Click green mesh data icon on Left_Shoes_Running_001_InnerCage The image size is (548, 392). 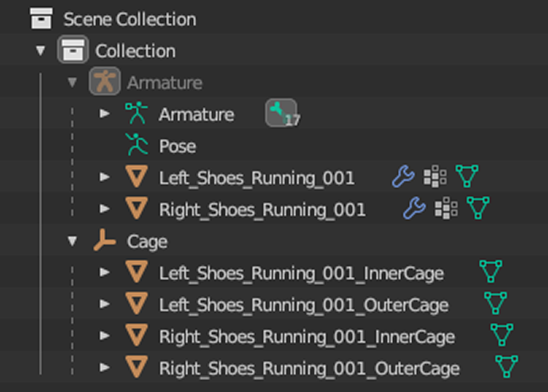[491, 271]
